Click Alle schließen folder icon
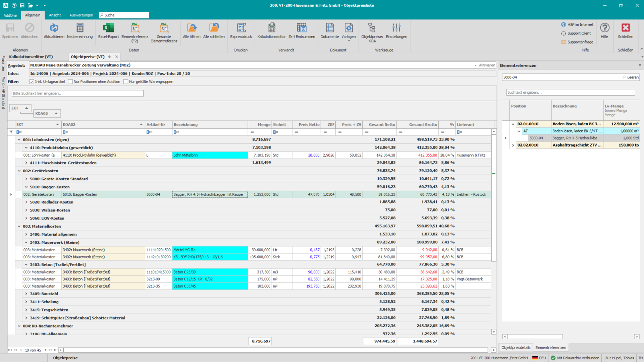 point(214,28)
